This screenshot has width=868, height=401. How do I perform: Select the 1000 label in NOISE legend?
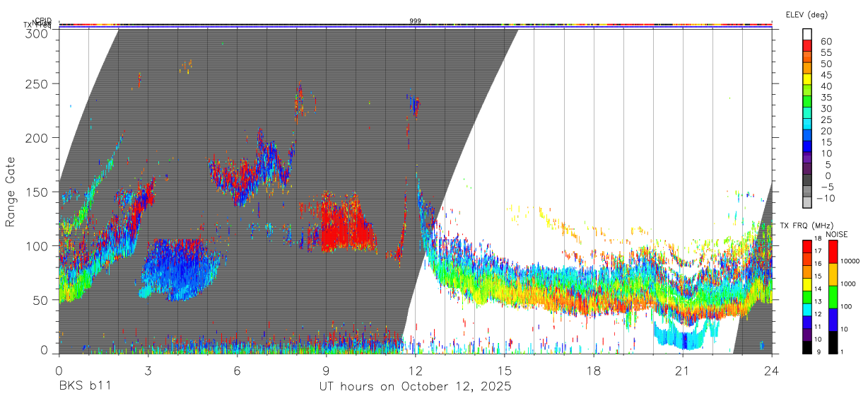(847, 284)
